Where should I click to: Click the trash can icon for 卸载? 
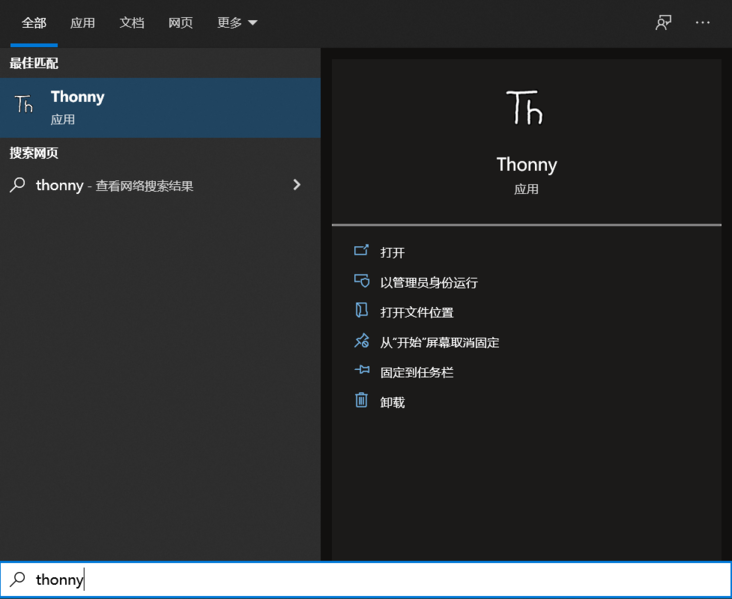(362, 401)
